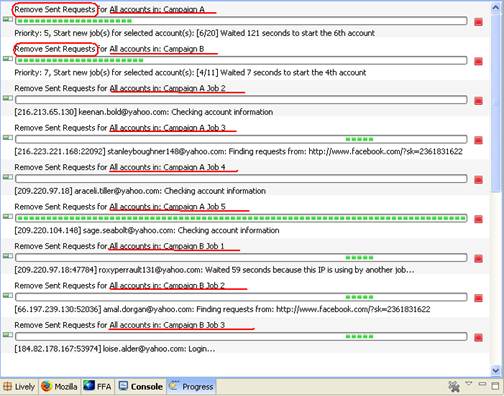Image resolution: width=504 pixels, height=396 pixels.
Task: Click the Remove All Finished Operations icon
Action: [454, 386]
